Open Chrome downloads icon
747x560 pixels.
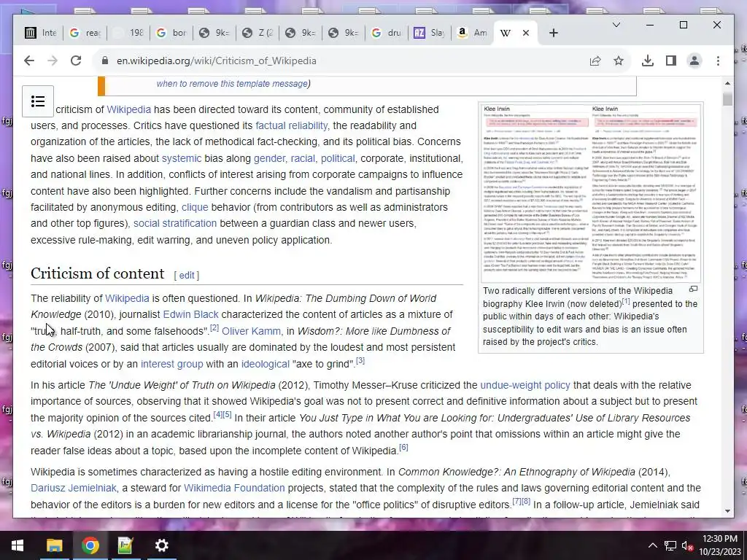point(648,61)
